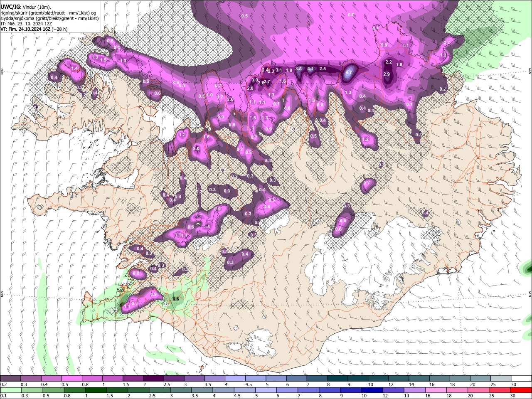Select upper scale swatch between 4 and 4.5

tap(235, 379)
